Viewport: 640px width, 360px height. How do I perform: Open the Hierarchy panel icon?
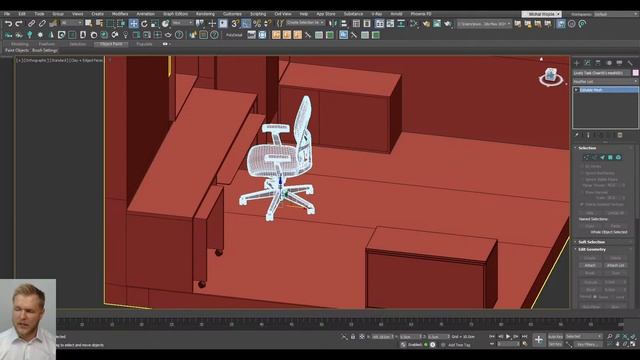(598, 63)
